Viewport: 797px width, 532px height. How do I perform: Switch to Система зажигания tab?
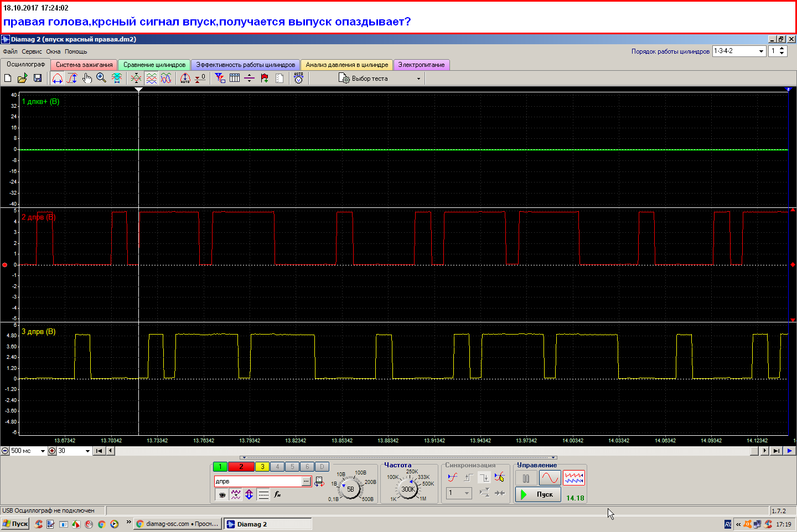point(84,65)
